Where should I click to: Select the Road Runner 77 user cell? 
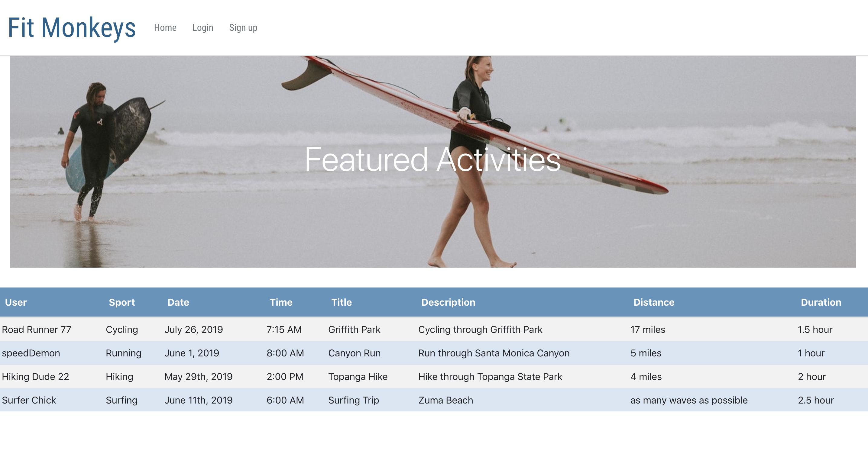coord(36,329)
